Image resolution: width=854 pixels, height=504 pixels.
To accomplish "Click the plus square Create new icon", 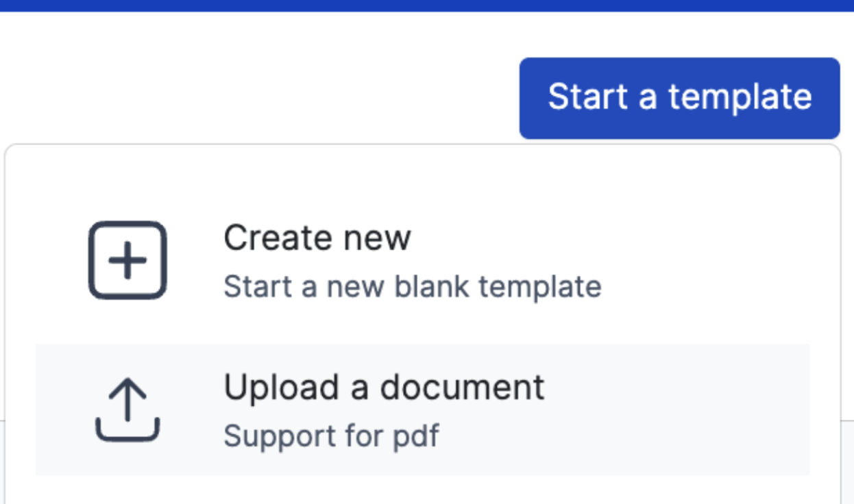I will coord(127,260).
